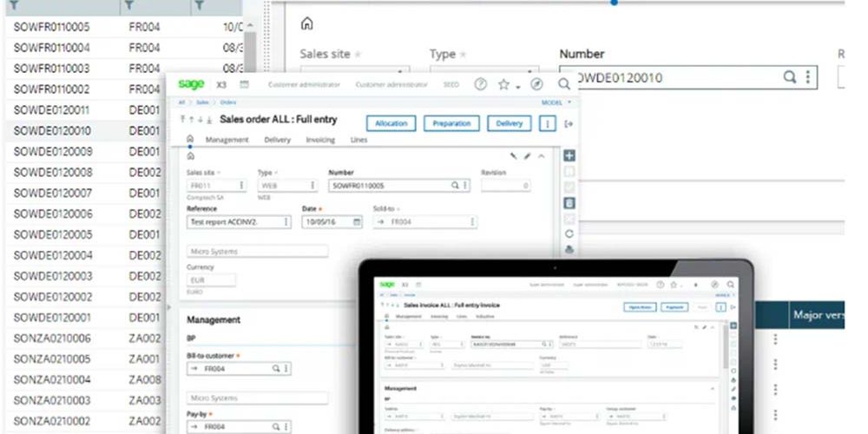Open the compass navigation icon in Sales order window
868x434 pixels.
pyautogui.click(x=536, y=84)
